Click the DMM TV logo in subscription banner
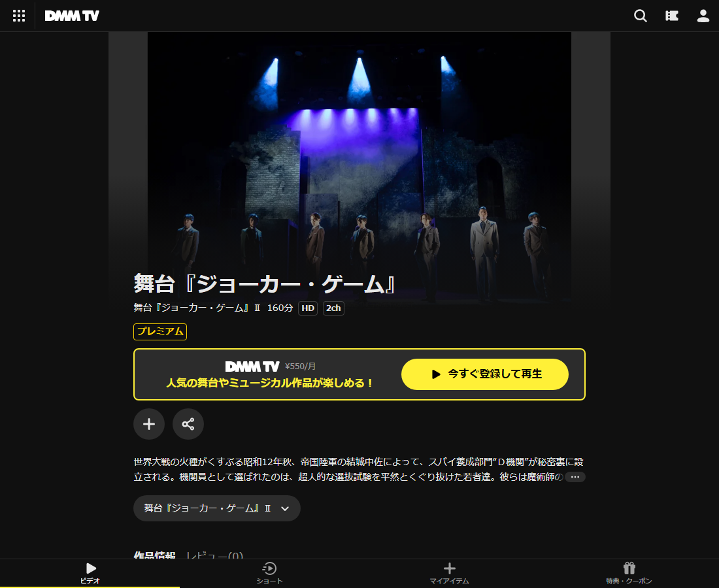This screenshot has width=719, height=588. pos(252,367)
